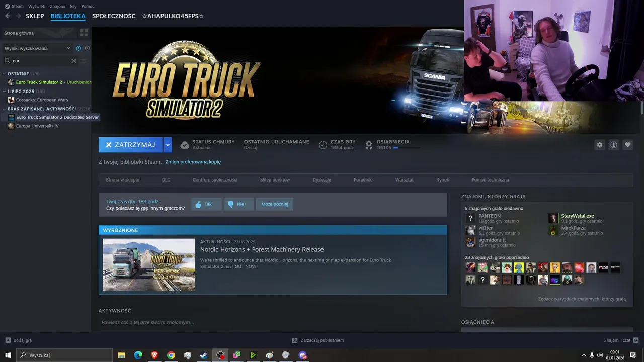Open Strona w sklepie tab
The width and height of the screenshot is (644, 362).
(122, 180)
